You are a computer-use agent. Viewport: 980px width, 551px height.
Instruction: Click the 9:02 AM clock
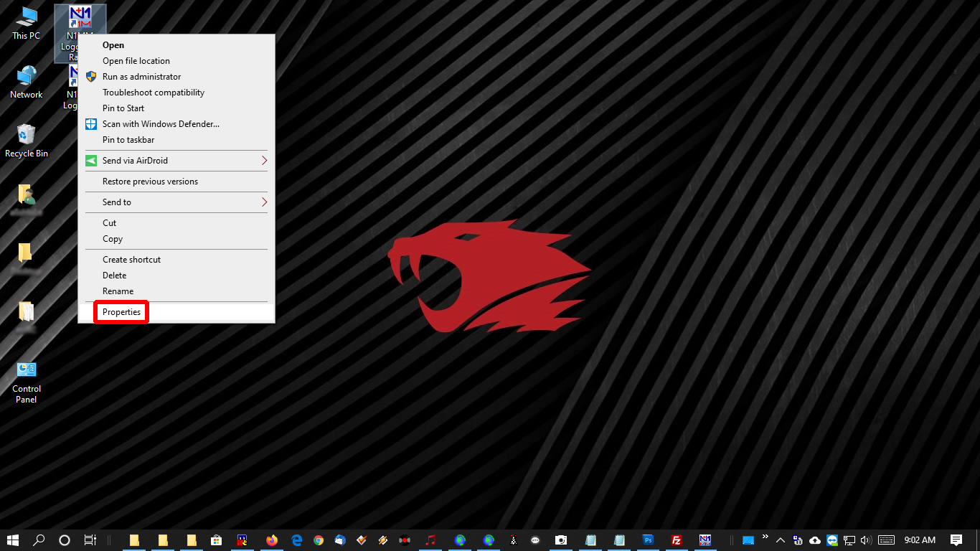pos(920,540)
